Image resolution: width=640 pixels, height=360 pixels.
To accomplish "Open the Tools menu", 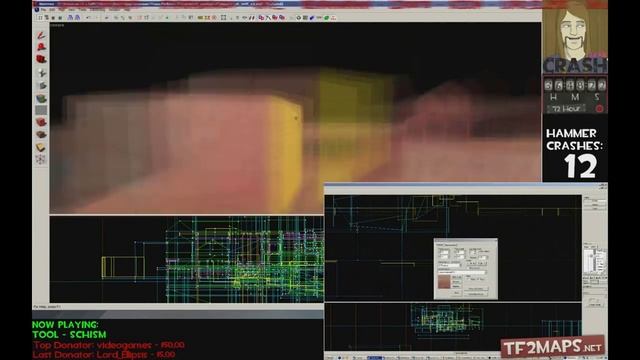I will (x=82, y=9).
